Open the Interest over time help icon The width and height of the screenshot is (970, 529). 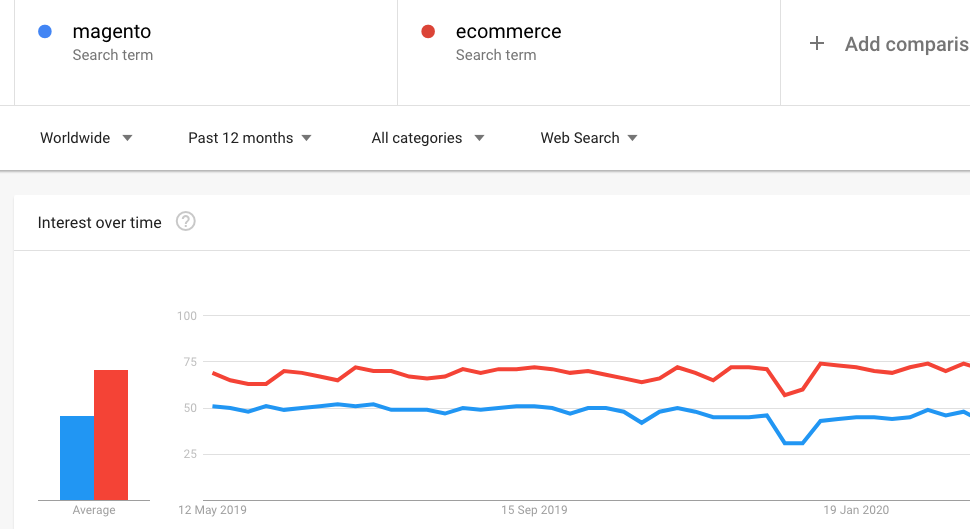pyautogui.click(x=186, y=222)
